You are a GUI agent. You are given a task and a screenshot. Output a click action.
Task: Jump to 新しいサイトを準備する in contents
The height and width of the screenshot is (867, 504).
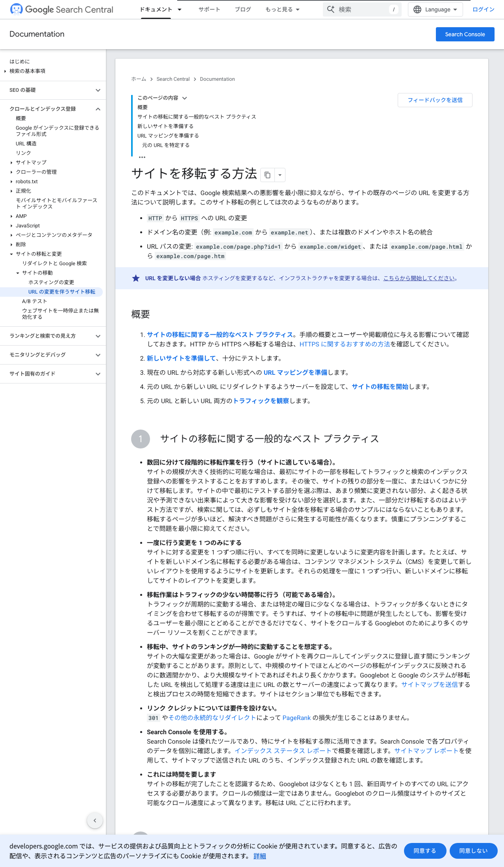[165, 127]
